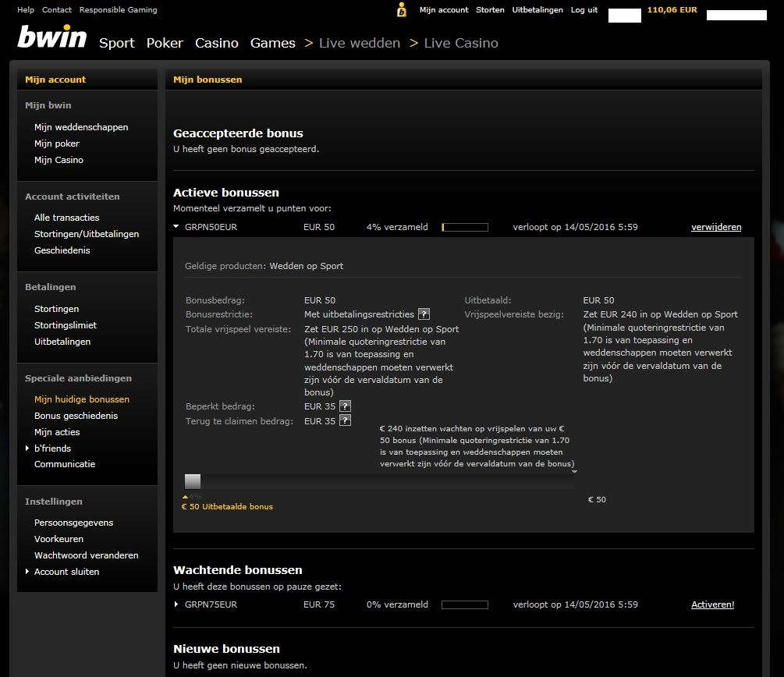Click the GRPN75EUR collection progress bar
Screen dimensions: 784x677
(465, 604)
